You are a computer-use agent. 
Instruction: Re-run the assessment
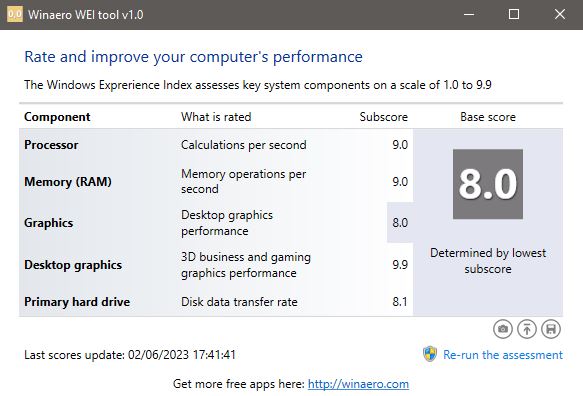tap(503, 355)
